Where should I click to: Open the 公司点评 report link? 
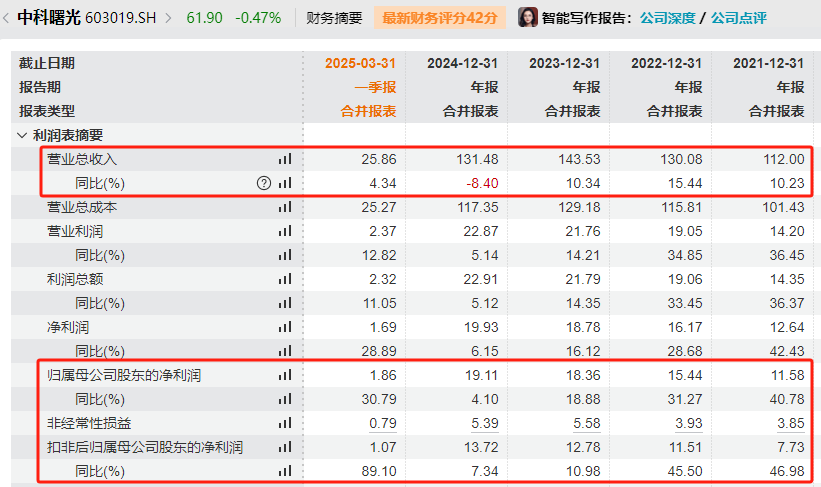click(x=738, y=18)
